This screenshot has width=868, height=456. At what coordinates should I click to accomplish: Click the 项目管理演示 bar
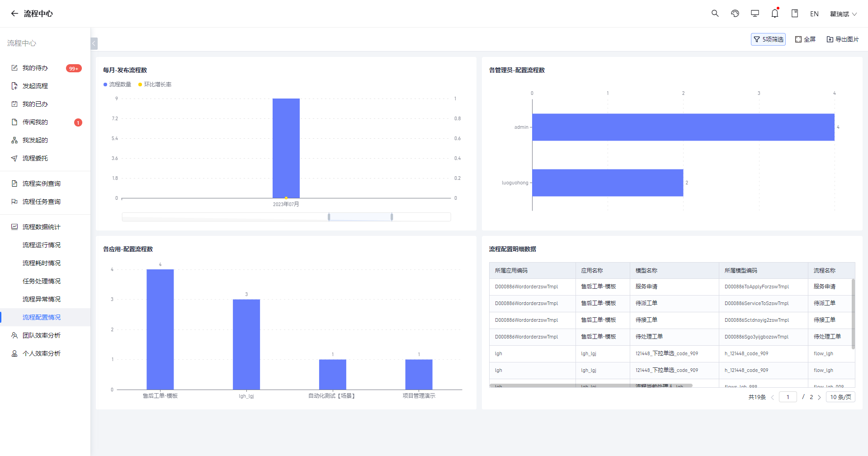[x=419, y=375]
